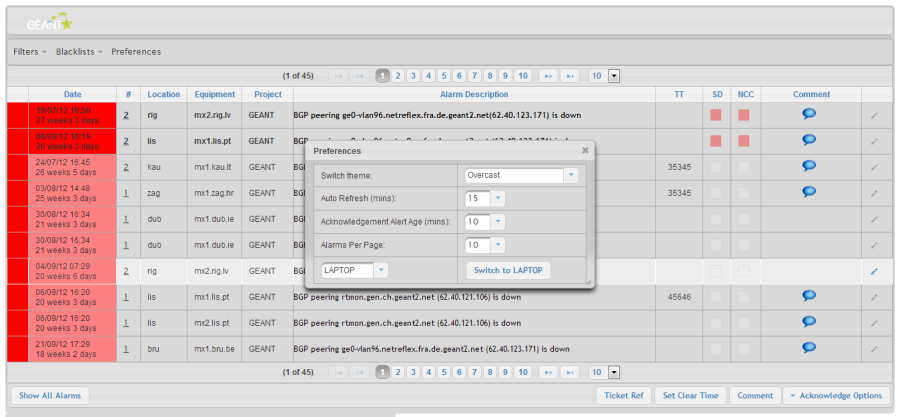Open the Preferences menu item
This screenshot has width=900, height=417.
point(136,52)
